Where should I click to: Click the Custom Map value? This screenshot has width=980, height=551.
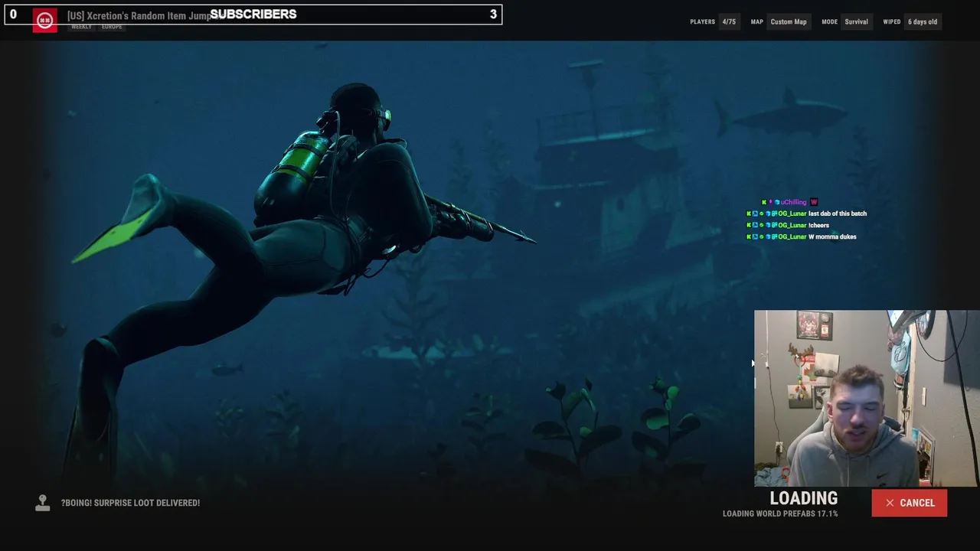point(789,21)
